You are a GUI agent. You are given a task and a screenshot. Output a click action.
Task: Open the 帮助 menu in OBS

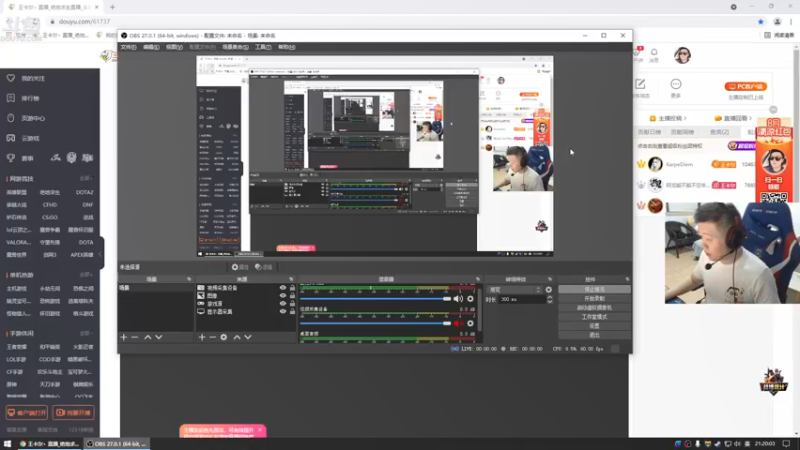pos(287,47)
